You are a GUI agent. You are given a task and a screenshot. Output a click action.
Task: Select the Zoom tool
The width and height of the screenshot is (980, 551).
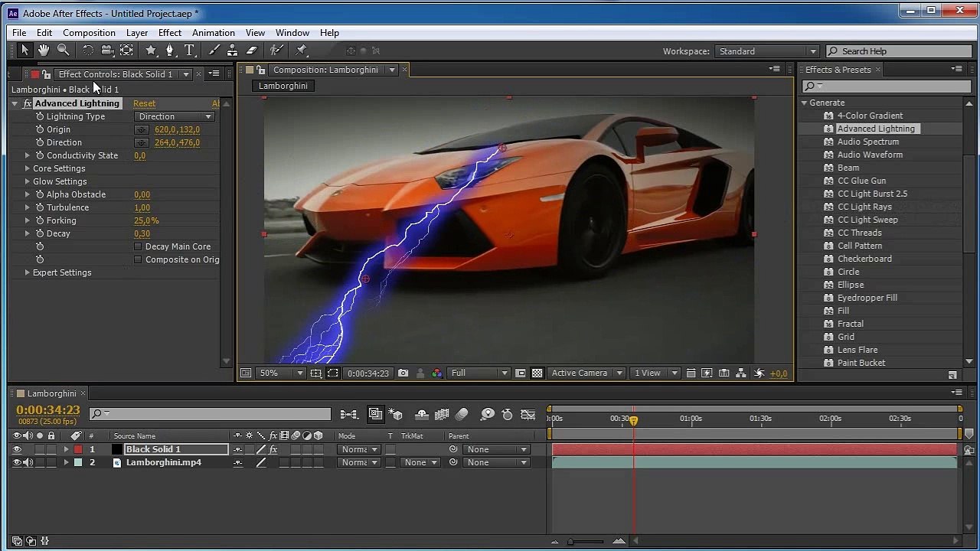(64, 51)
